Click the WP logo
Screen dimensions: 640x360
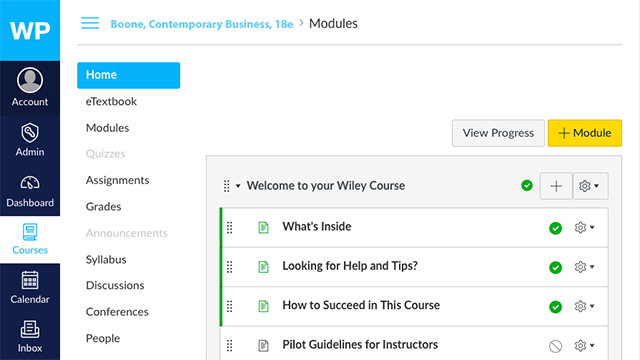[30, 30]
